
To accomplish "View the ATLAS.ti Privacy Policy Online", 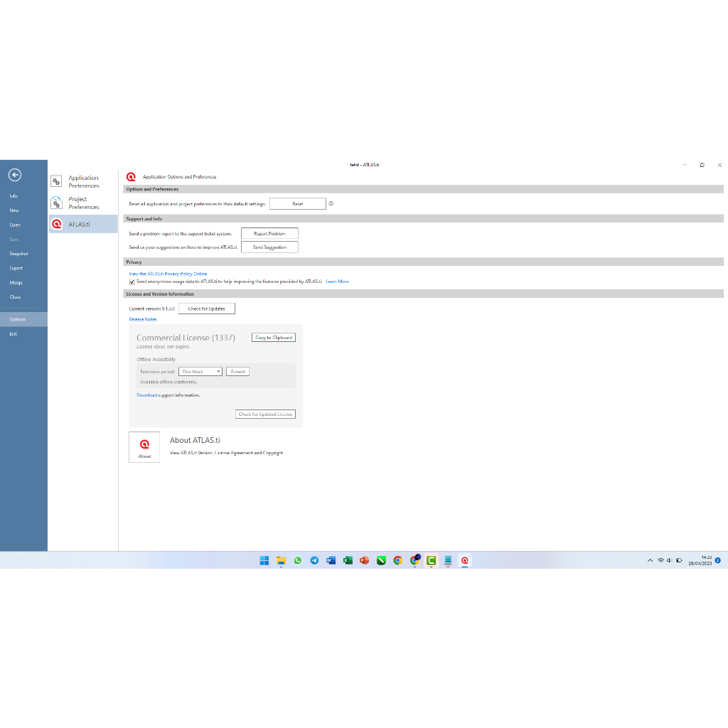I will point(168,274).
